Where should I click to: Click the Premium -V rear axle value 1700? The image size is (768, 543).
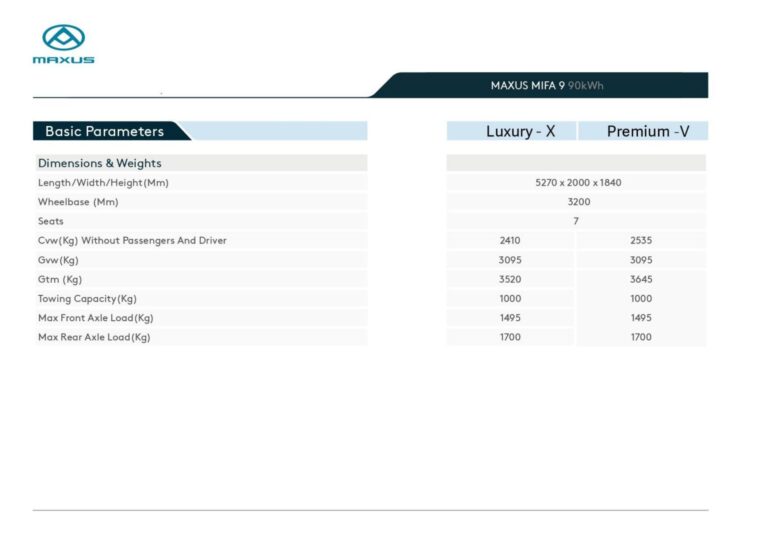point(641,337)
